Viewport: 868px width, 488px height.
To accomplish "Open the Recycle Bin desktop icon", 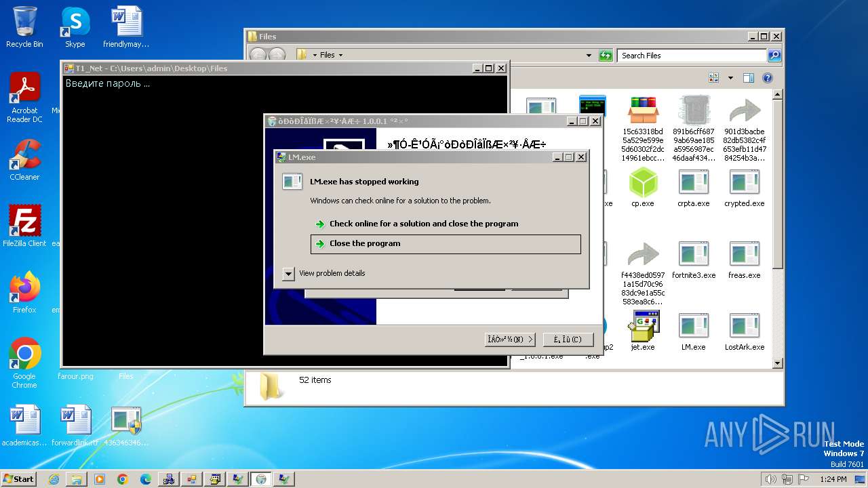I will click(24, 27).
